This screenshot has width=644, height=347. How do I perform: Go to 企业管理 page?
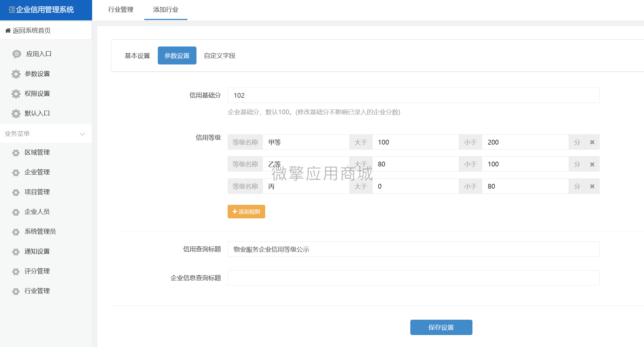37,172
